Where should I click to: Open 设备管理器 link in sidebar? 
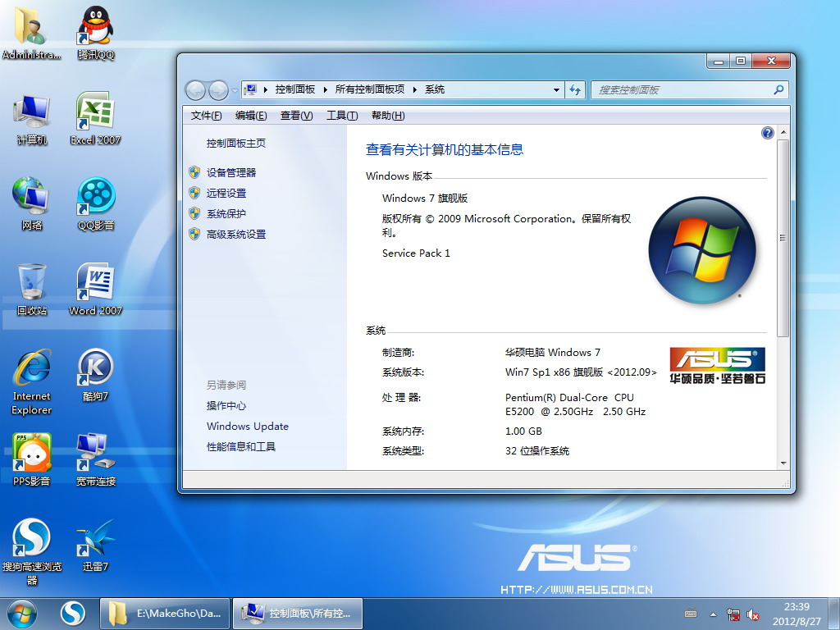click(x=231, y=172)
